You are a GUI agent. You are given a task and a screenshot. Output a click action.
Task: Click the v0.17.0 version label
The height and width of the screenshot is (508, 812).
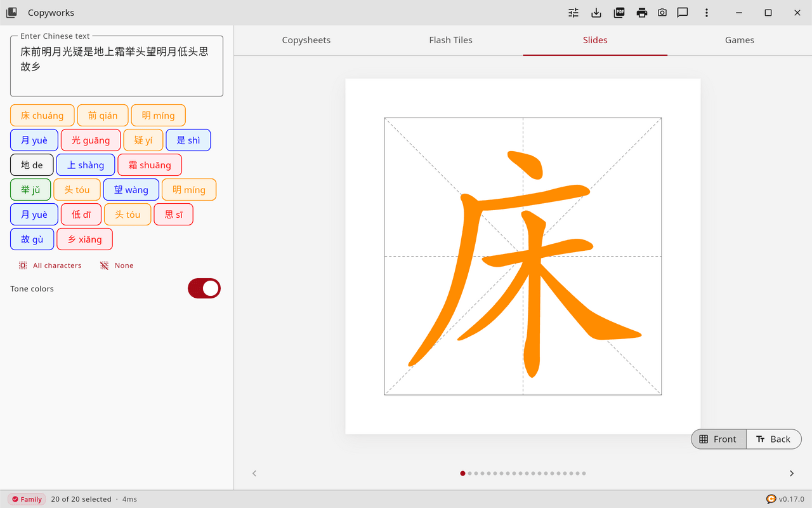pos(792,499)
